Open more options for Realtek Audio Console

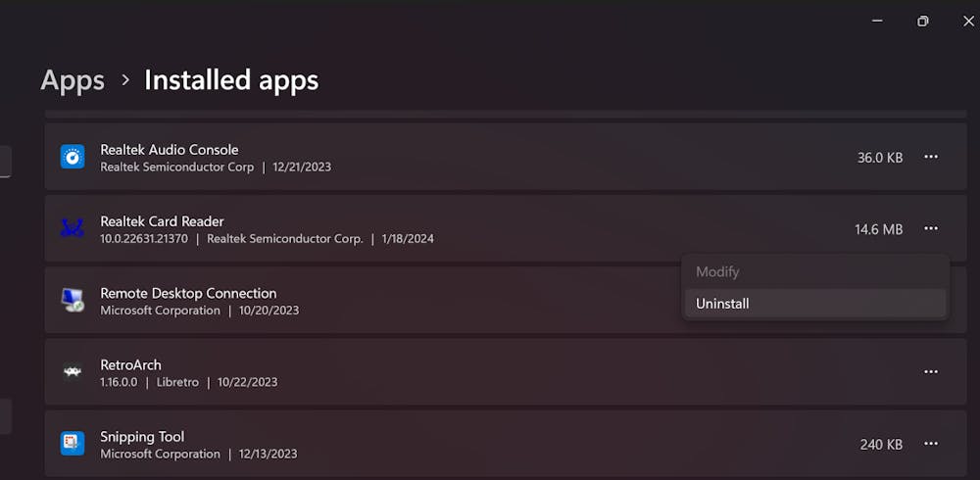click(x=931, y=157)
